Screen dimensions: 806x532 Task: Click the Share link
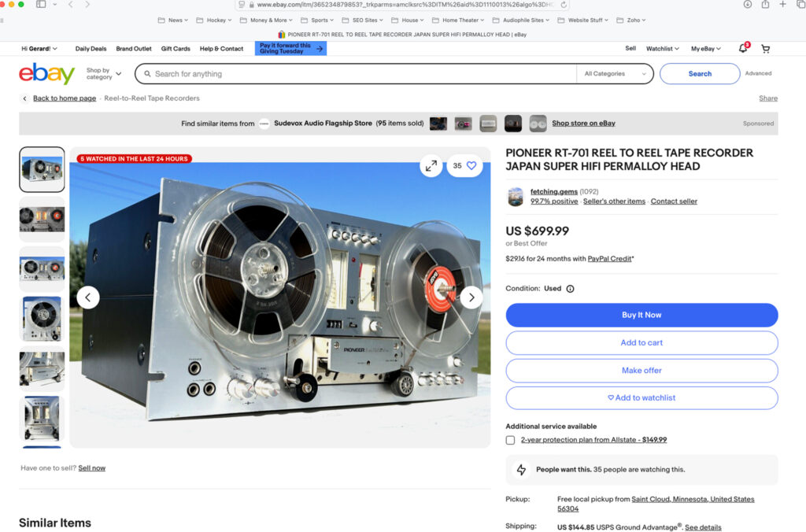tap(768, 98)
